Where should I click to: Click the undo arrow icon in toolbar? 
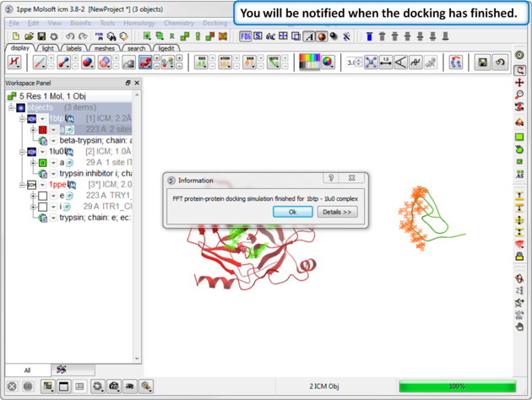point(70,37)
